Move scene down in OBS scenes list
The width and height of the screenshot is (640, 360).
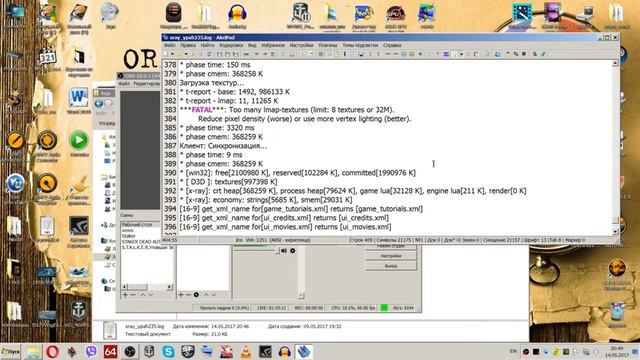(x=151, y=295)
